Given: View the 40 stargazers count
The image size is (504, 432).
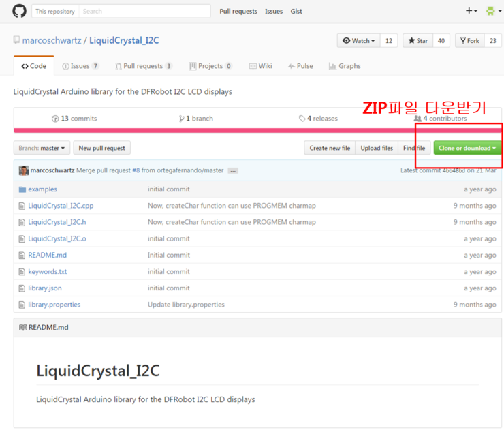Looking at the screenshot, I should pyautogui.click(x=441, y=41).
